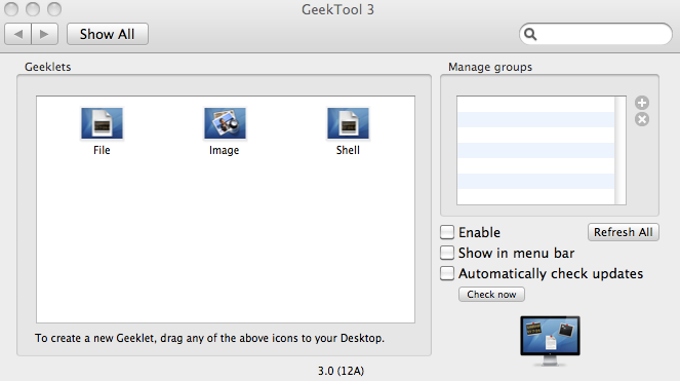The image size is (680, 381).
Task: Click the Show All button
Action: (108, 34)
